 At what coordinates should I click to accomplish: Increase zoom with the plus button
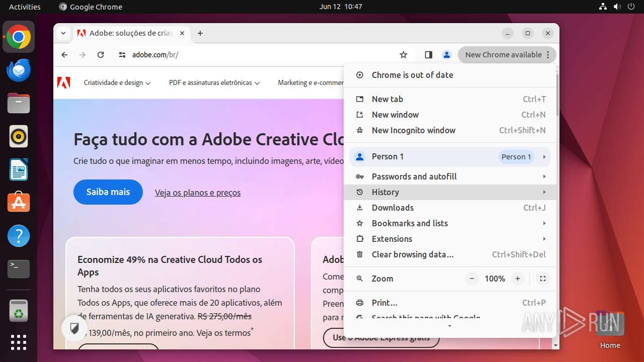click(x=517, y=279)
